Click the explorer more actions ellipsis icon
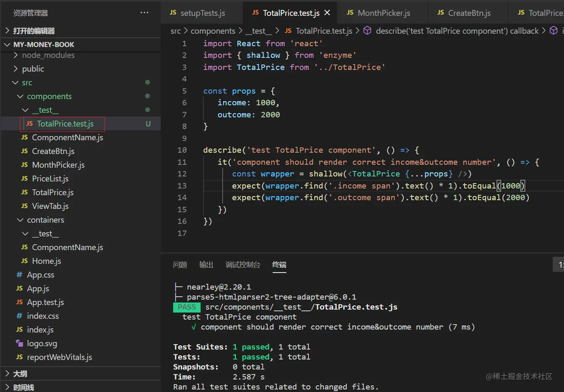Image resolution: width=564 pixels, height=392 pixels. 144,13
